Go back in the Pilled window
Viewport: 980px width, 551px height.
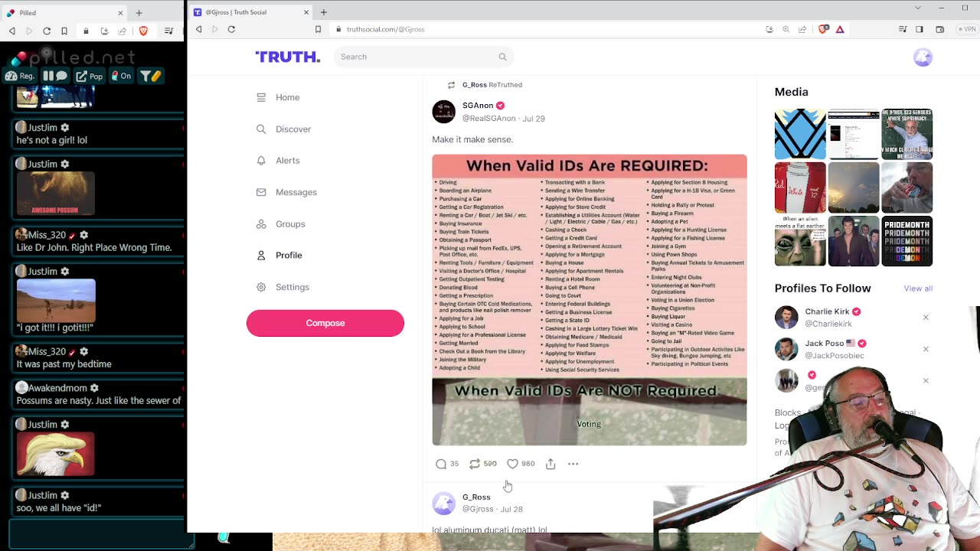(x=11, y=31)
